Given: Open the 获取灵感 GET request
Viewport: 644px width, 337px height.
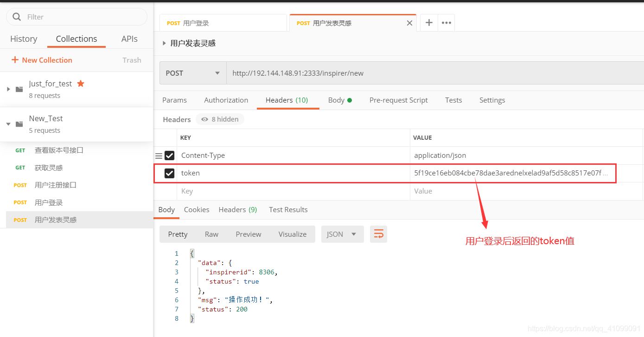Looking at the screenshot, I should 79,168.
